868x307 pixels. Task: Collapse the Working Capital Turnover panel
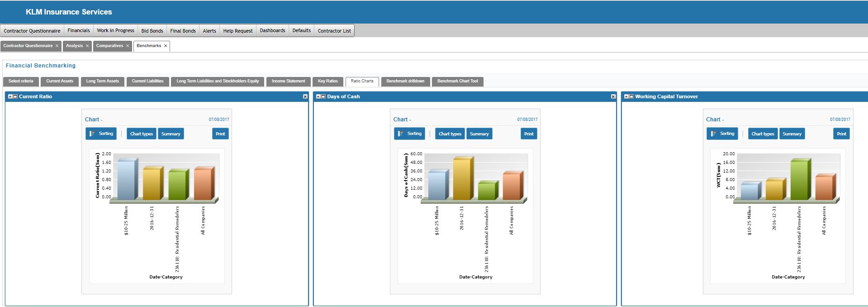coord(626,96)
